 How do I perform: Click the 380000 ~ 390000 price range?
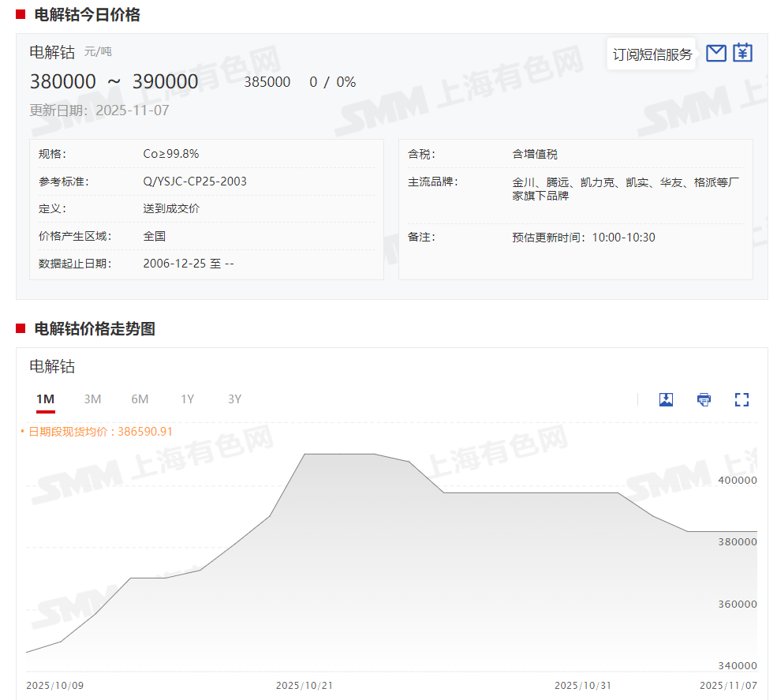tap(114, 82)
